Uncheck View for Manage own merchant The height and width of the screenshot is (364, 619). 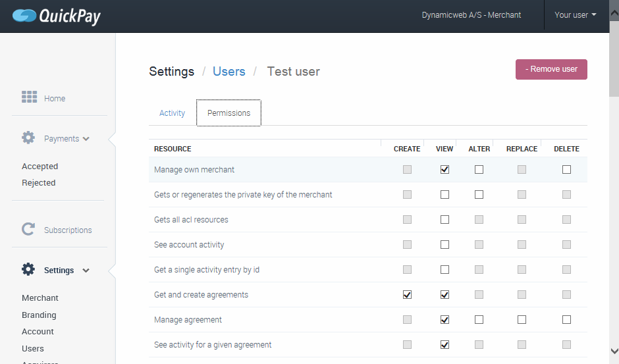[x=444, y=170]
